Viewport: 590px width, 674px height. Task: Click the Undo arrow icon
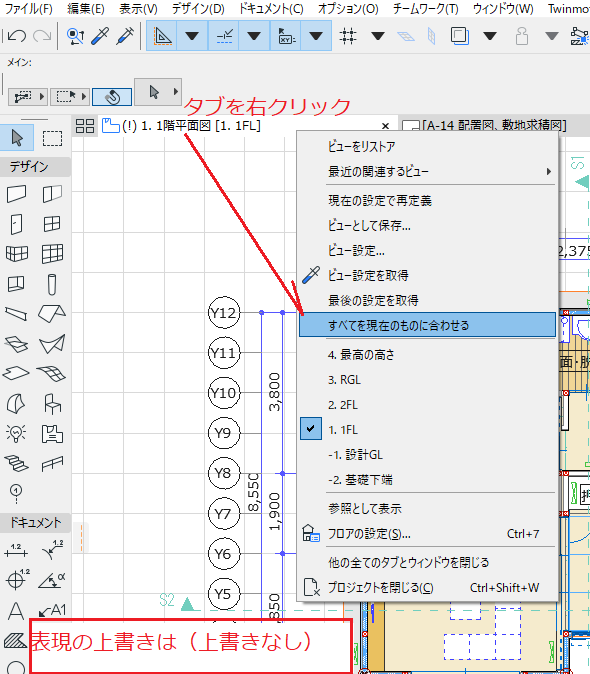(17, 36)
